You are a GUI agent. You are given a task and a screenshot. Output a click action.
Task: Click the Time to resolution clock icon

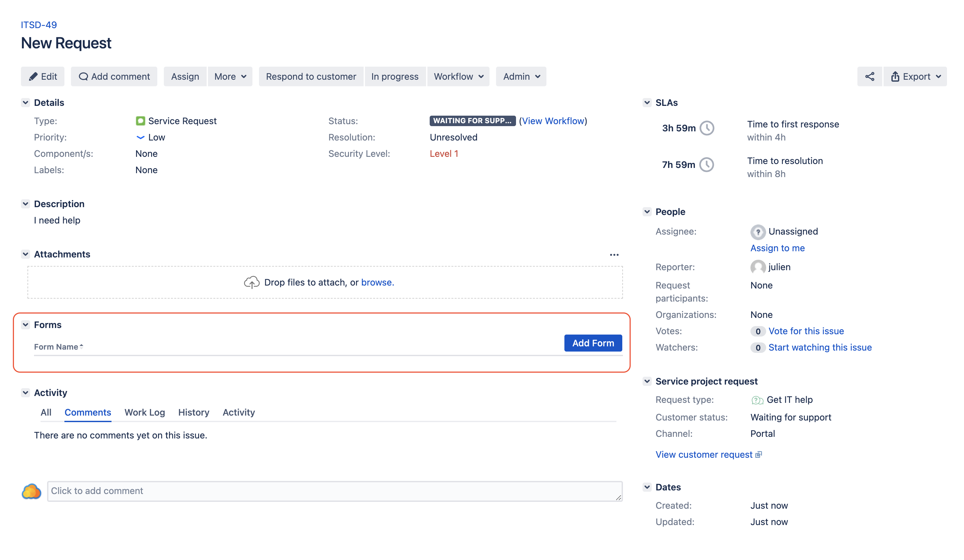tap(706, 165)
